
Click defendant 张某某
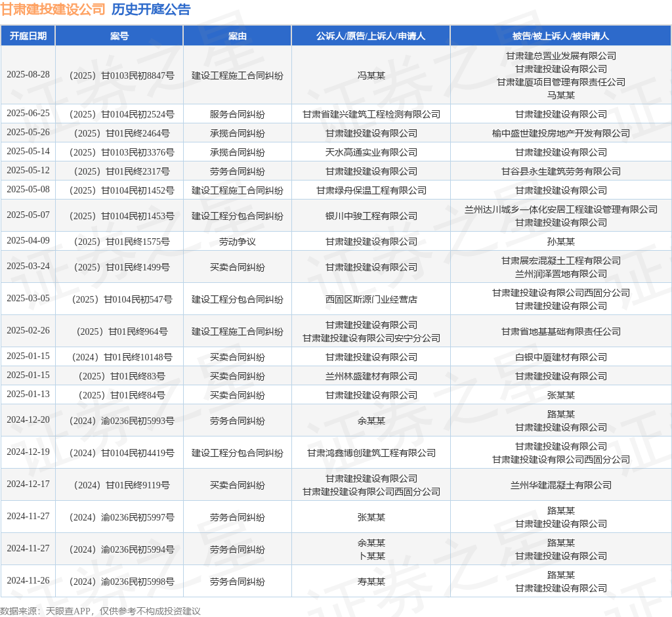click(x=561, y=395)
